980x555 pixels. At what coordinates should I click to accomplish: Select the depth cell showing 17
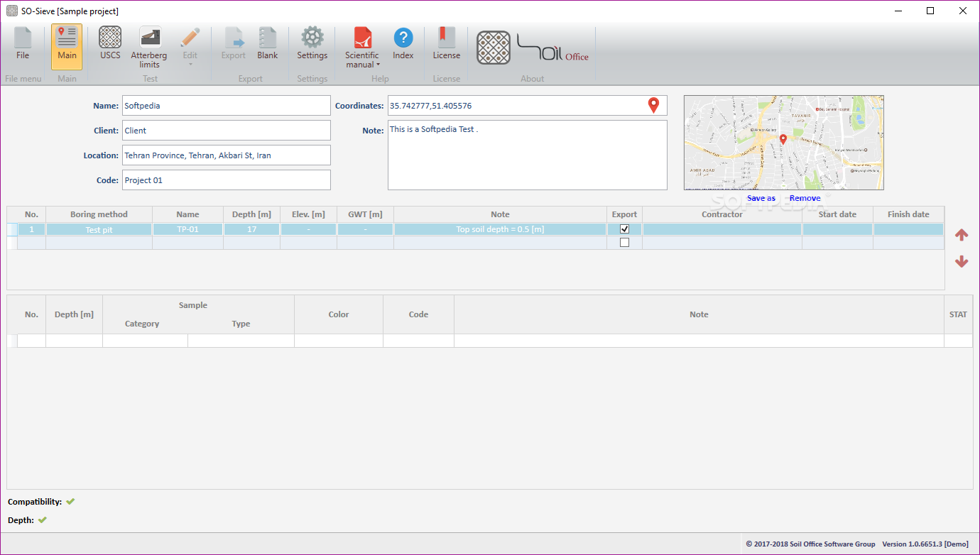click(x=251, y=229)
